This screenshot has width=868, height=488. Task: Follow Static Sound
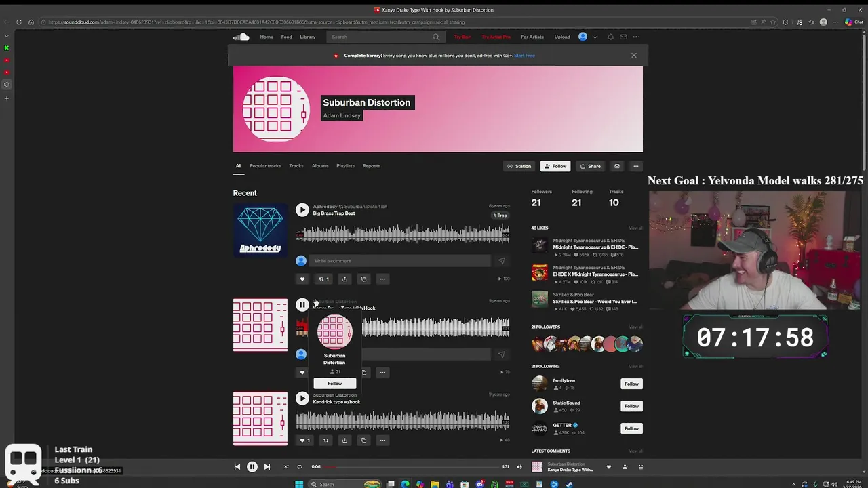pyautogui.click(x=631, y=406)
